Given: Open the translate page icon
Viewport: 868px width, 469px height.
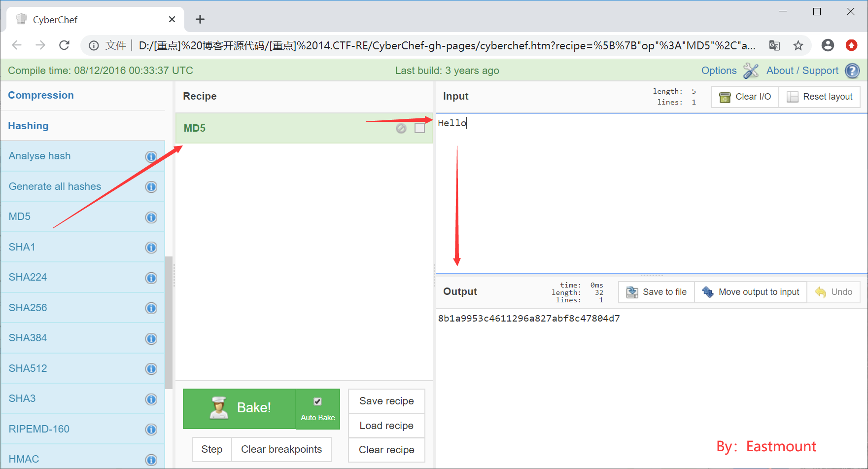Looking at the screenshot, I should 774,45.
